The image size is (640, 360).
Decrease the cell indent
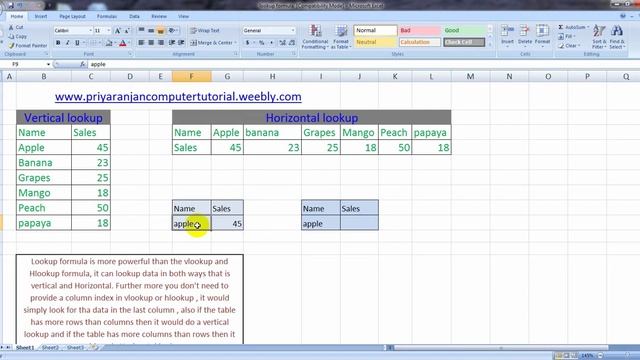[x=171, y=43]
